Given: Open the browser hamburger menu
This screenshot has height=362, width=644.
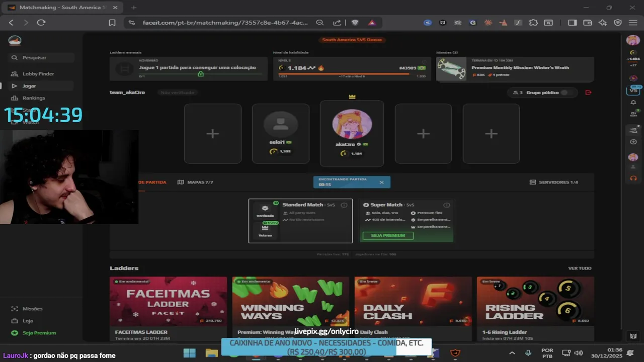Looking at the screenshot, I should coord(633,23).
